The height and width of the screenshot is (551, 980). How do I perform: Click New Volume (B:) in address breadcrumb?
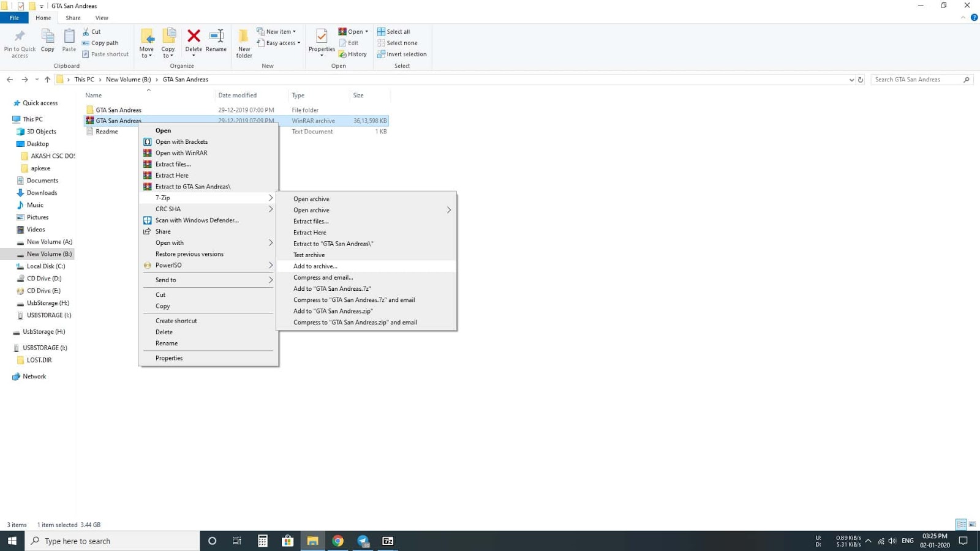coord(128,80)
